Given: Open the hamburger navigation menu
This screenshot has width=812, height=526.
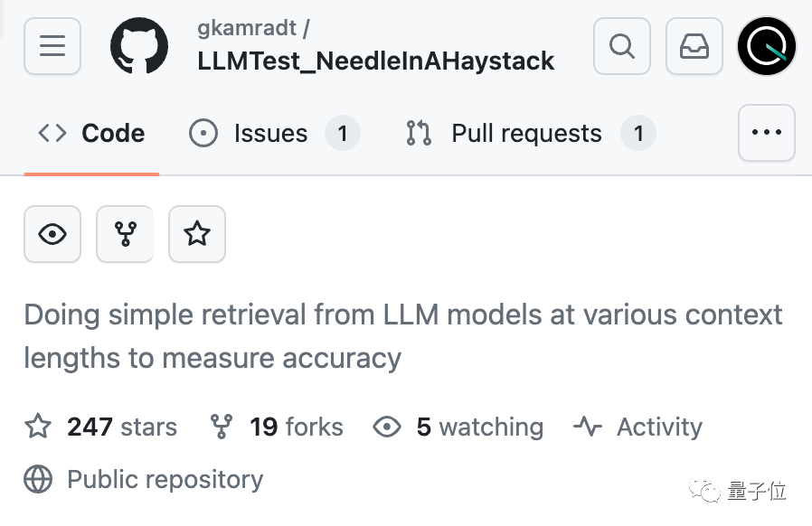Looking at the screenshot, I should click(x=52, y=46).
